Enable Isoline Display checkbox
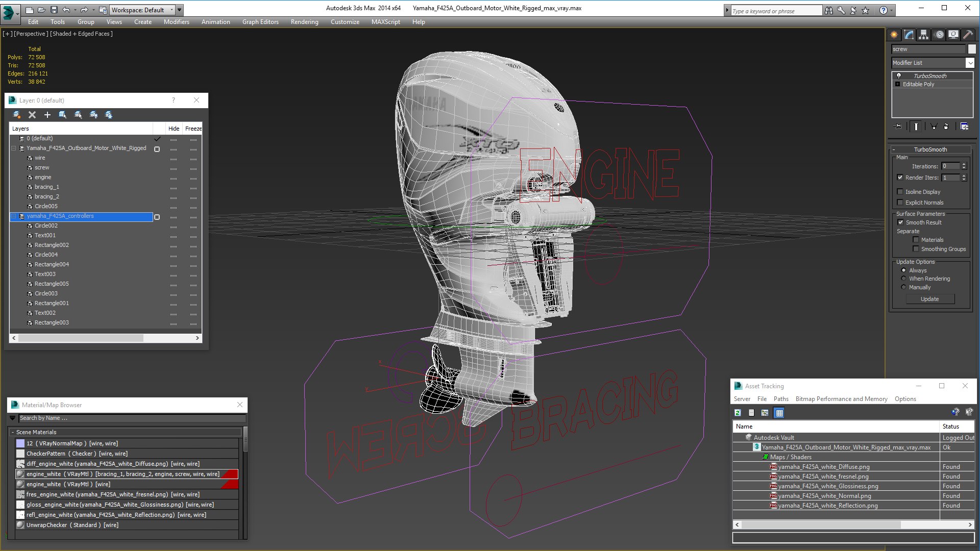 pos(900,192)
